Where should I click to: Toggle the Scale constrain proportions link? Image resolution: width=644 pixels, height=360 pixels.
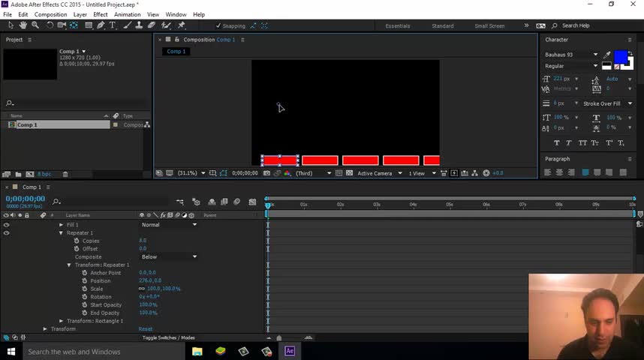click(x=142, y=289)
